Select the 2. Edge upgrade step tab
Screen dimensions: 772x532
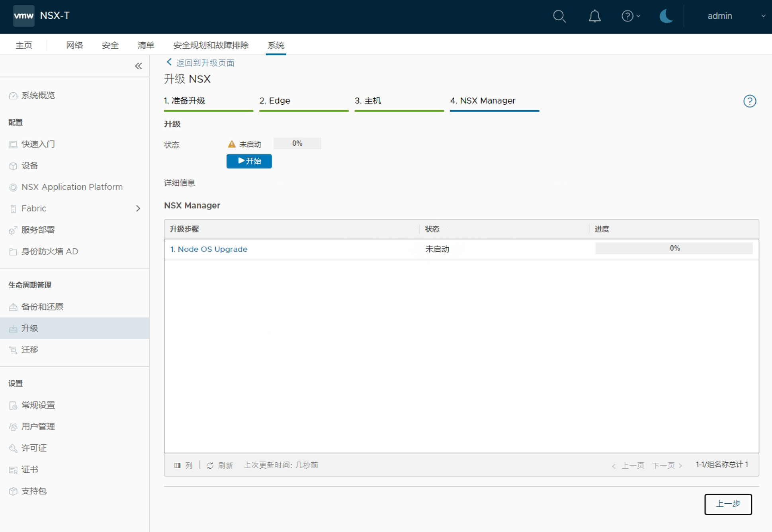[275, 101]
